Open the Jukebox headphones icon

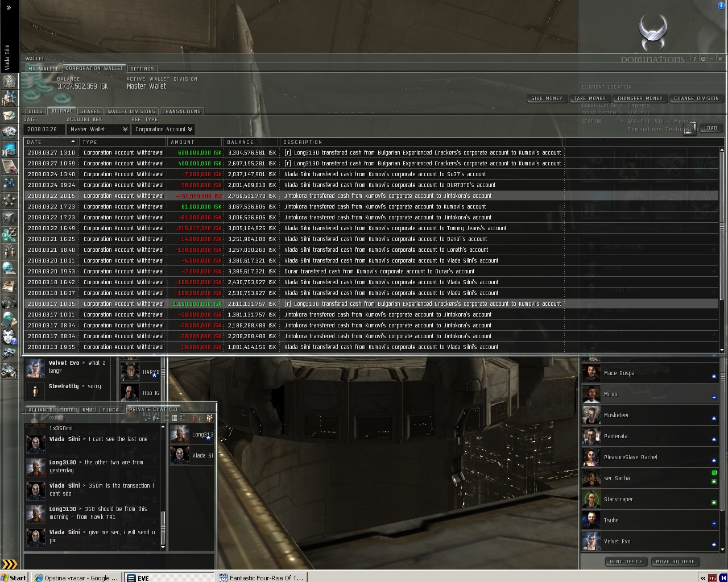(9, 302)
